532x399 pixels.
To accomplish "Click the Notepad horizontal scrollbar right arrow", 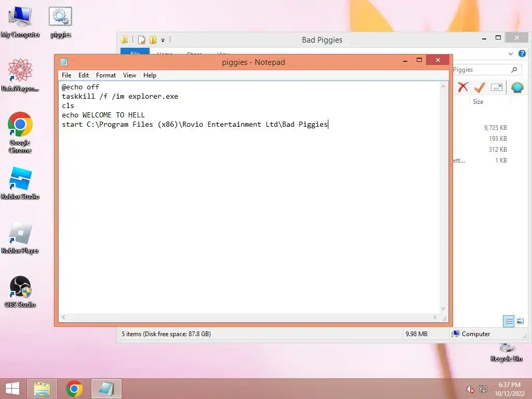I will point(435,317).
